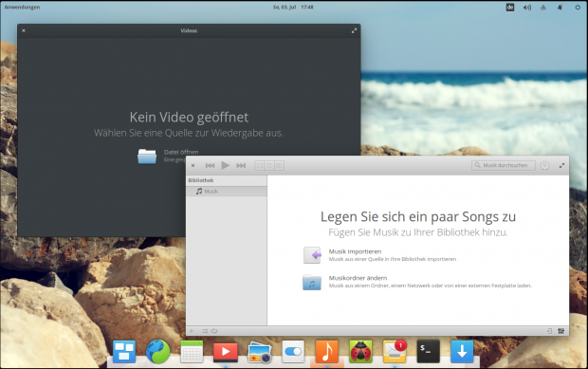Close the Music window
The height and width of the screenshot is (369, 588).
(193, 165)
